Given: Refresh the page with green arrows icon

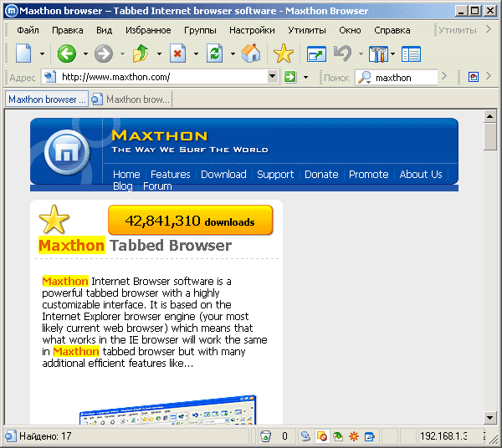Looking at the screenshot, I should pos(214,53).
